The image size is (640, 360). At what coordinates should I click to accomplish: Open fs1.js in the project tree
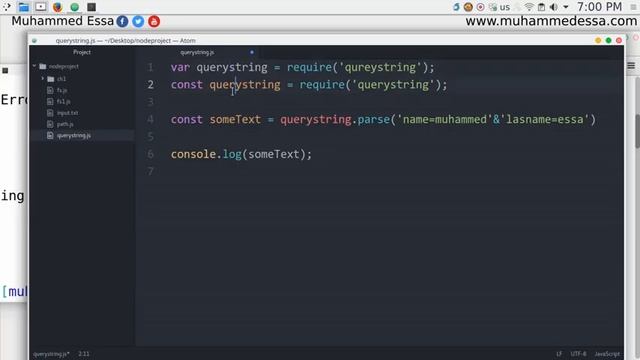tap(63, 101)
